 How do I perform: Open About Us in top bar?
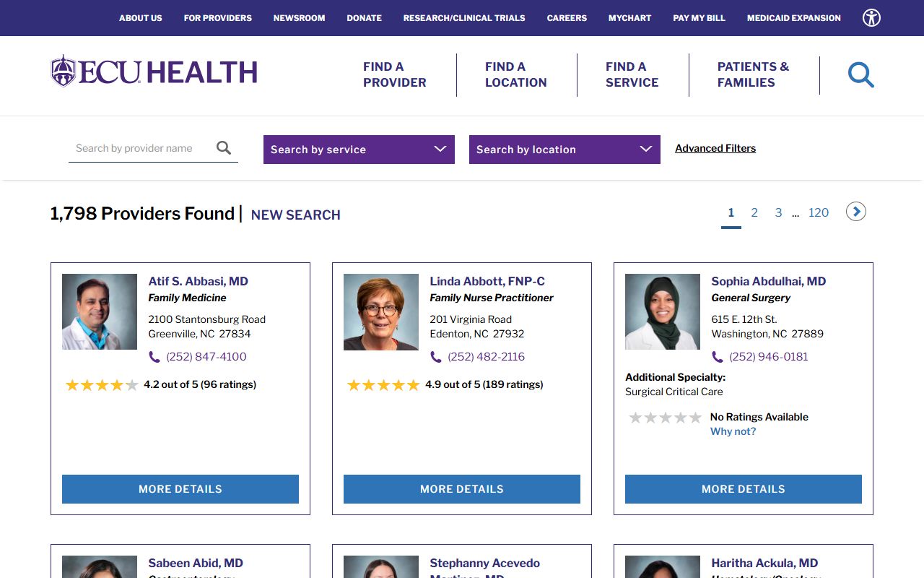click(x=141, y=18)
